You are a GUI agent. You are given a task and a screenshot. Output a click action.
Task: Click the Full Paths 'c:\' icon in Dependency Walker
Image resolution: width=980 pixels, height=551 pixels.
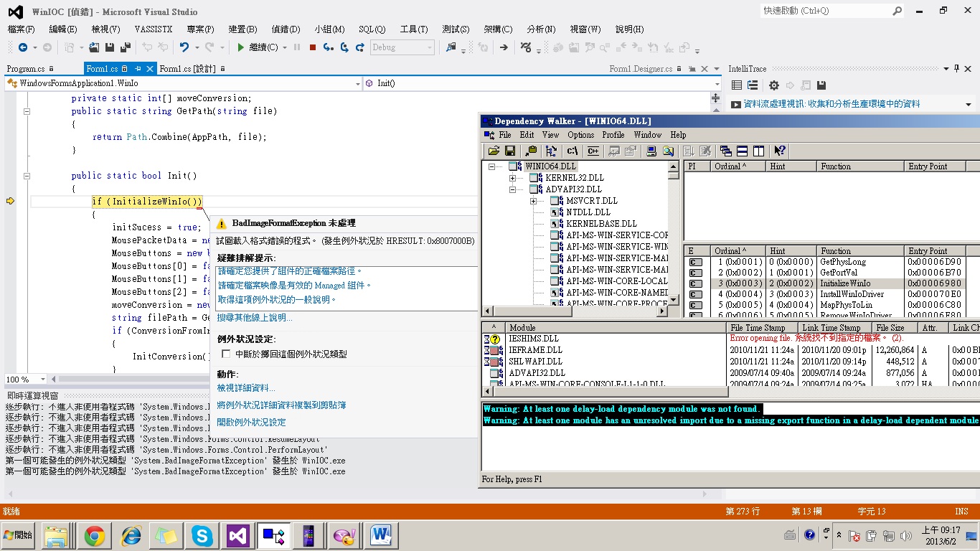tap(573, 151)
